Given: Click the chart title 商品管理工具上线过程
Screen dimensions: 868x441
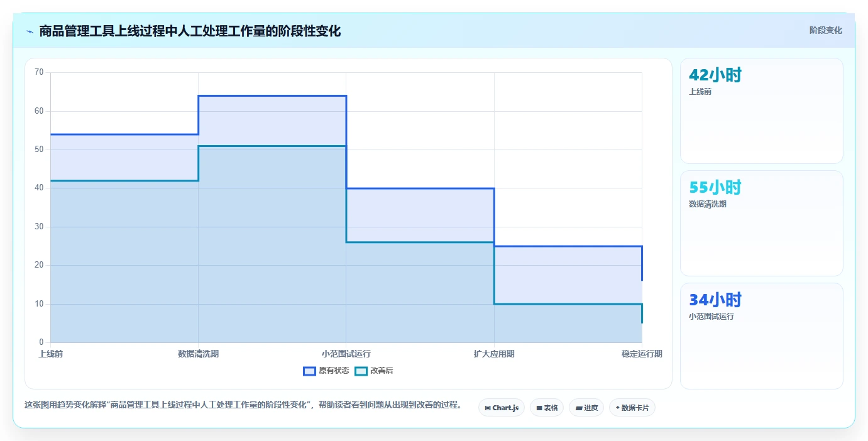Looking at the screenshot, I should (190, 31).
